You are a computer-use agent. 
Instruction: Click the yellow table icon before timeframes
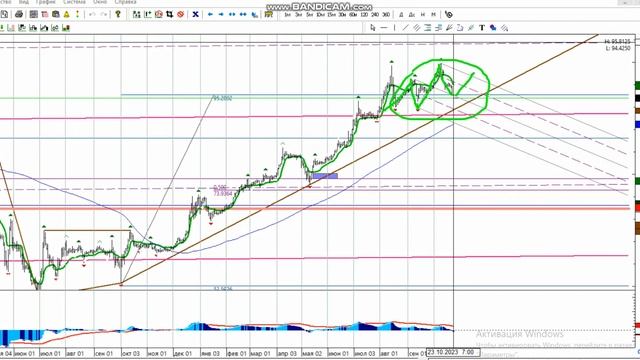click(269, 15)
